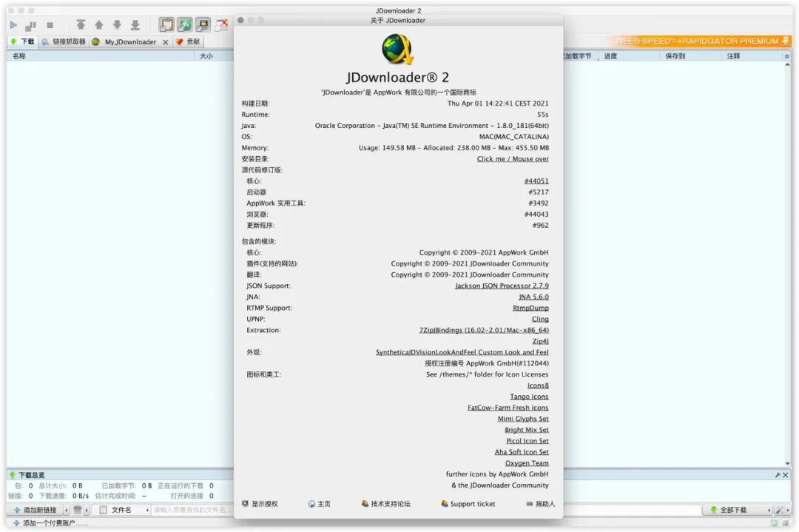Open table column settings gear
799x532 pixels.
click(786, 56)
